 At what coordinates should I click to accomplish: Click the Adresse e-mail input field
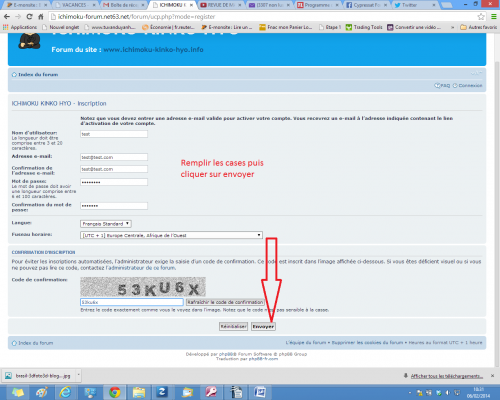(114, 157)
